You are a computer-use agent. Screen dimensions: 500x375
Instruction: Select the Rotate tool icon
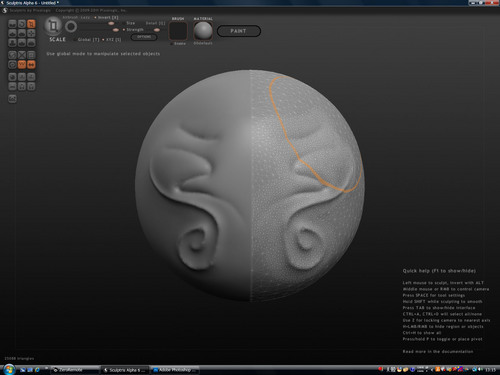(x=22, y=24)
